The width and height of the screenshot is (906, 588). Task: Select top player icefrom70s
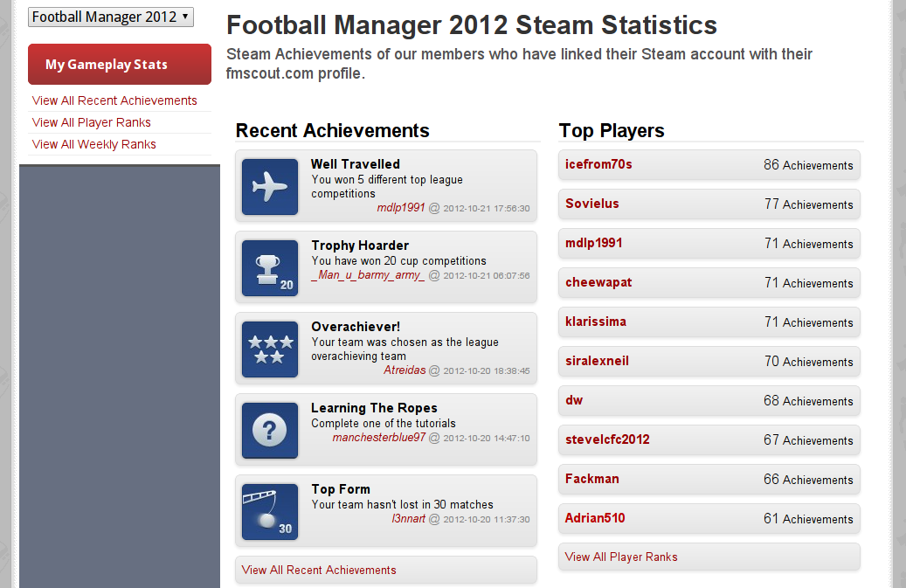[598, 164]
